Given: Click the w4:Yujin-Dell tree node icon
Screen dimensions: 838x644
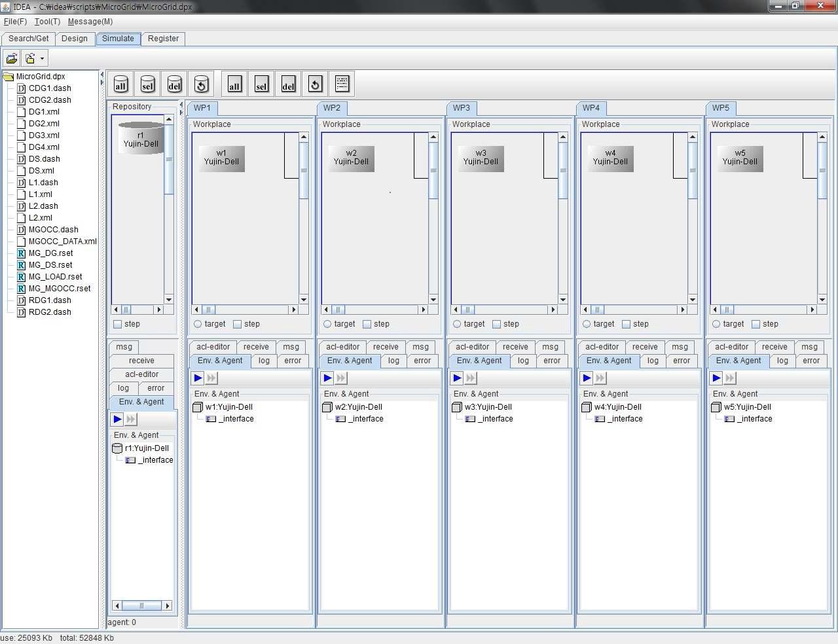Looking at the screenshot, I should 587,407.
